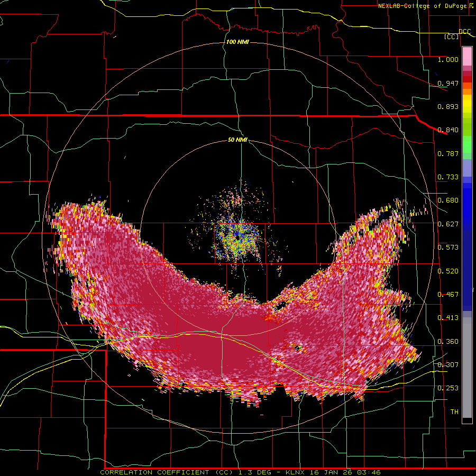Viewport: 476px width, 476px height.
Task: Select the 0.680 legend value
Action: (448, 200)
